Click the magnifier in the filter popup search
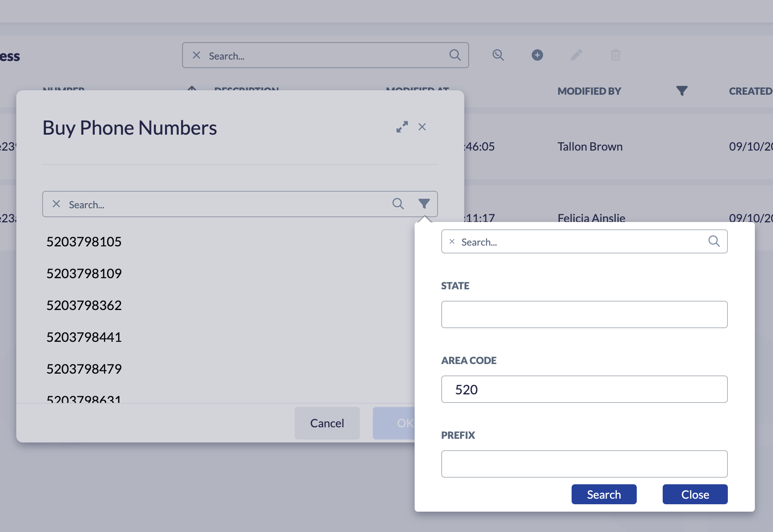This screenshot has height=532, width=773. 714,241
